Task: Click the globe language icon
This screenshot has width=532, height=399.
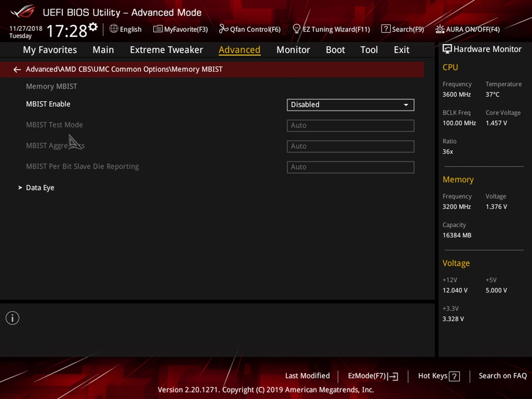Action: [x=114, y=29]
